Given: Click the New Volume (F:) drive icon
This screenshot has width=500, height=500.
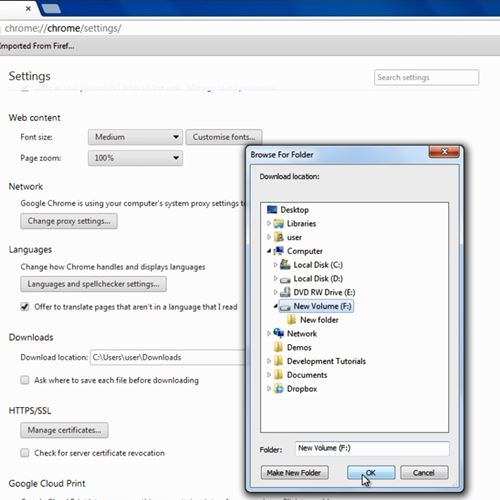Looking at the screenshot, I should click(285, 306).
